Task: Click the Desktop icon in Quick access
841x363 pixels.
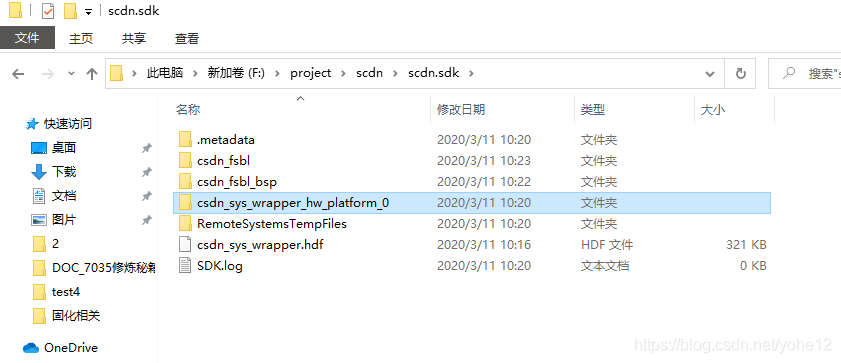Action: pos(40,148)
